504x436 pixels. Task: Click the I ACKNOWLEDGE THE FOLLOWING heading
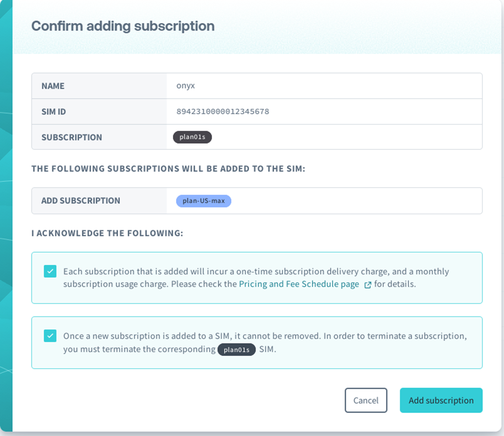pyautogui.click(x=107, y=233)
